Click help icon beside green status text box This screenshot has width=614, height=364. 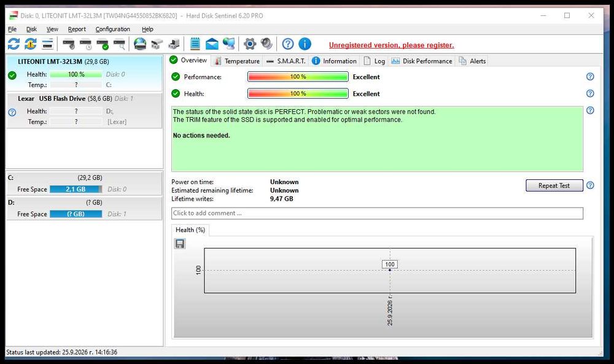tap(590, 110)
